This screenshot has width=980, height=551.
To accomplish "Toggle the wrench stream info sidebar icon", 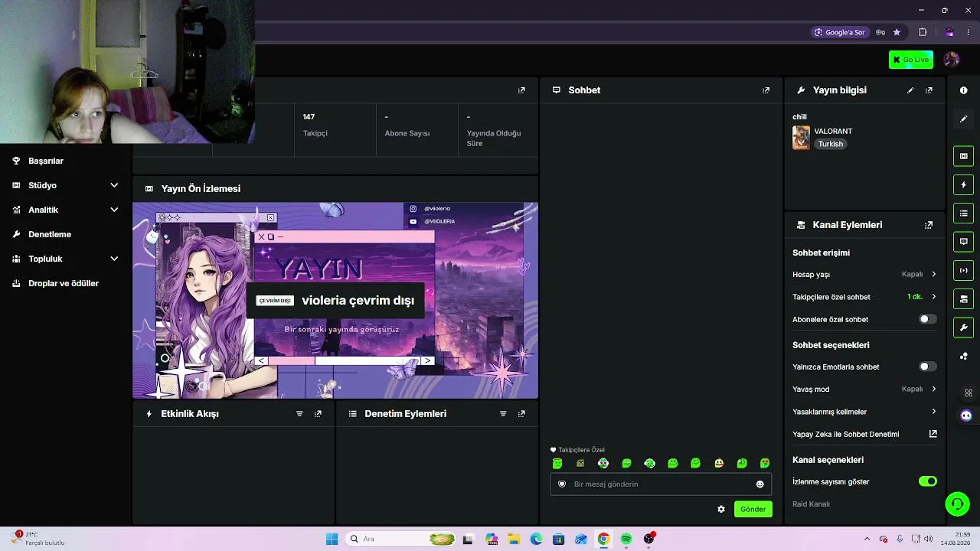I will pyautogui.click(x=964, y=328).
